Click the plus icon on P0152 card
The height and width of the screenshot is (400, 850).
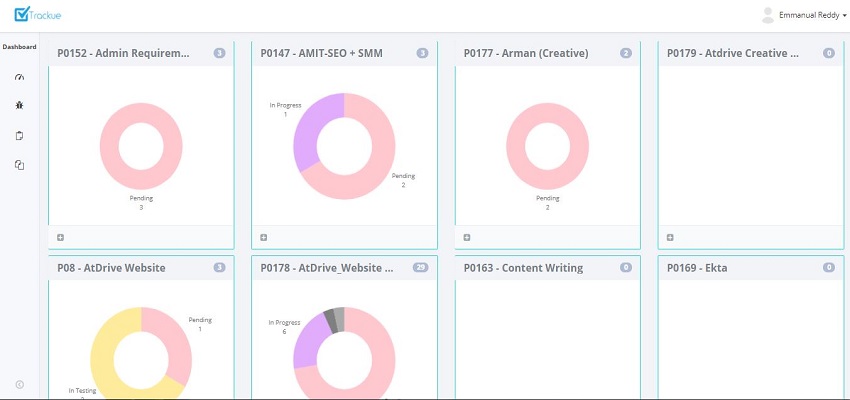(60, 237)
